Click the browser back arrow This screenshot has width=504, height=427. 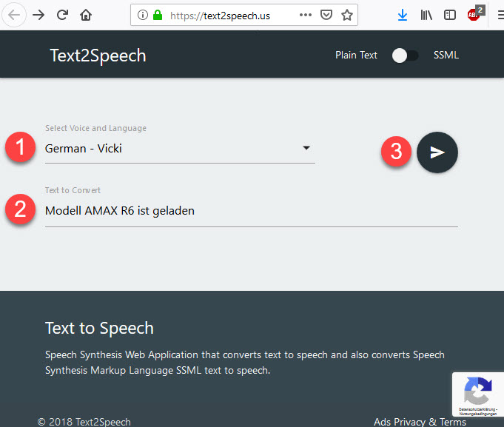coord(14,15)
